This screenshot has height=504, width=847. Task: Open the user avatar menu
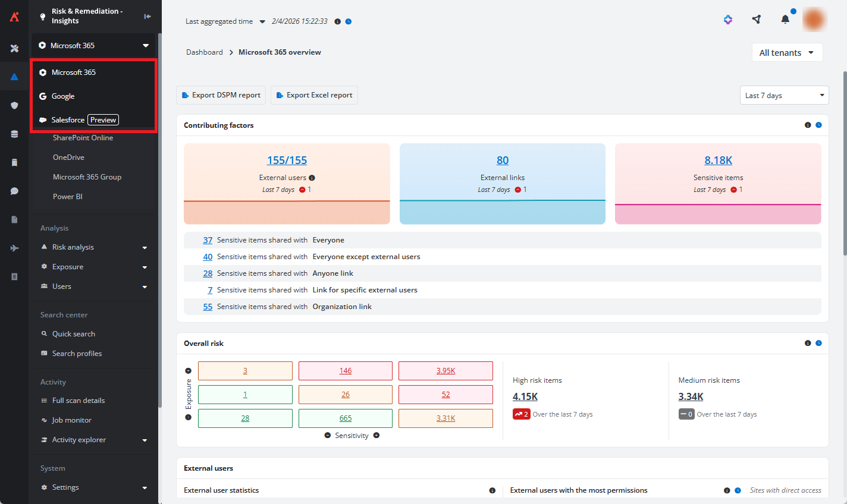pos(814,20)
